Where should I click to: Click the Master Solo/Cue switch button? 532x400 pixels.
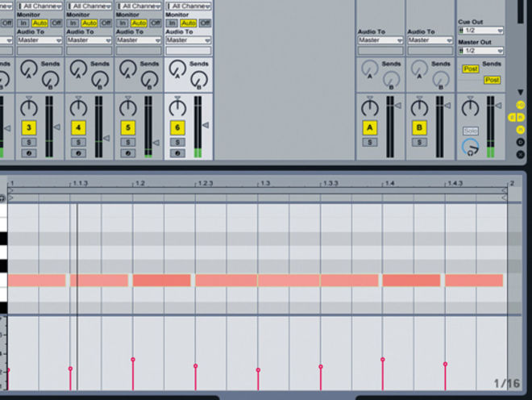pos(470,131)
